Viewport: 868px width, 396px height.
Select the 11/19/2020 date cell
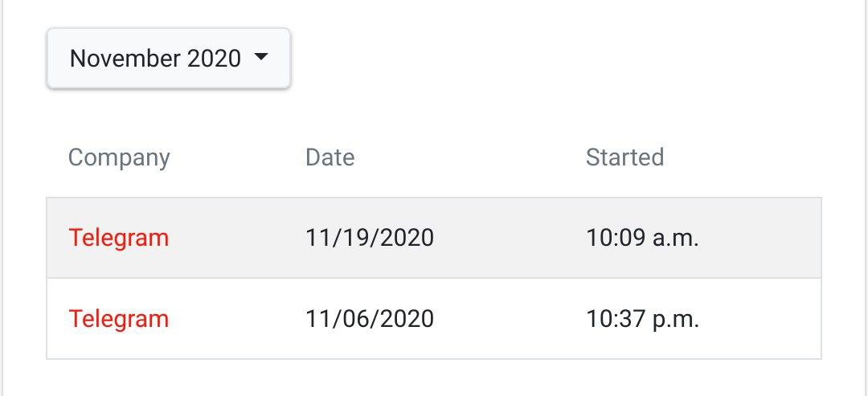[x=370, y=238]
